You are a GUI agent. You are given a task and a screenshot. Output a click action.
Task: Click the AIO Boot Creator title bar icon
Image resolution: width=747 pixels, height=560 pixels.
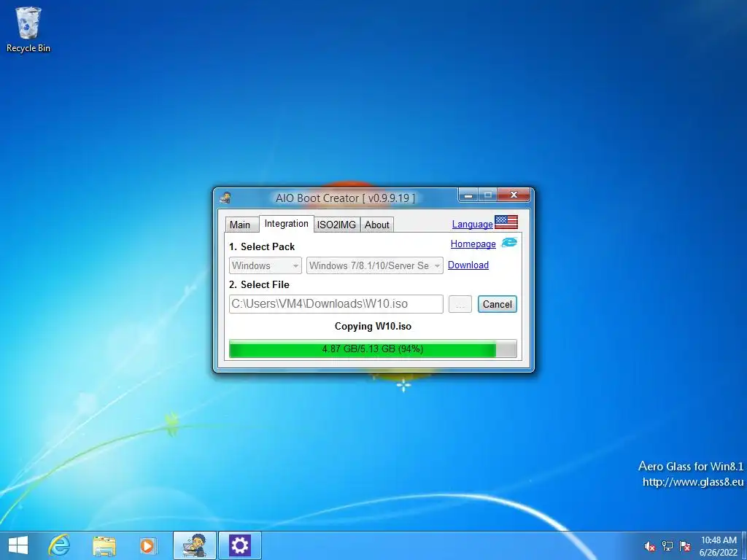tap(225, 198)
